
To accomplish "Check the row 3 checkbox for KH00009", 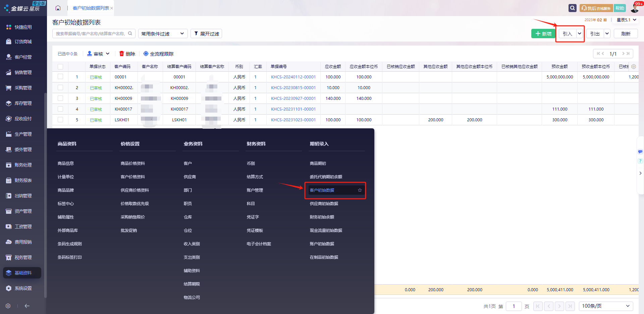I will point(60,98).
